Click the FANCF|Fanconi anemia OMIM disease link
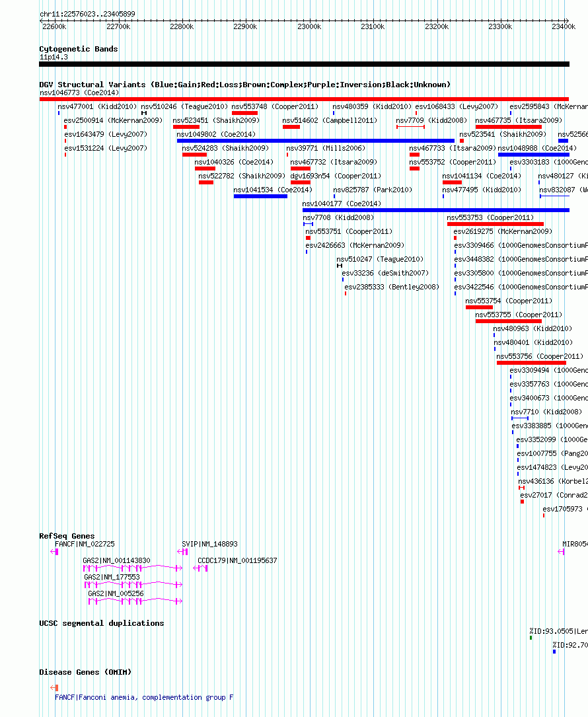Image resolution: width=588 pixels, height=717 pixels. [144, 697]
